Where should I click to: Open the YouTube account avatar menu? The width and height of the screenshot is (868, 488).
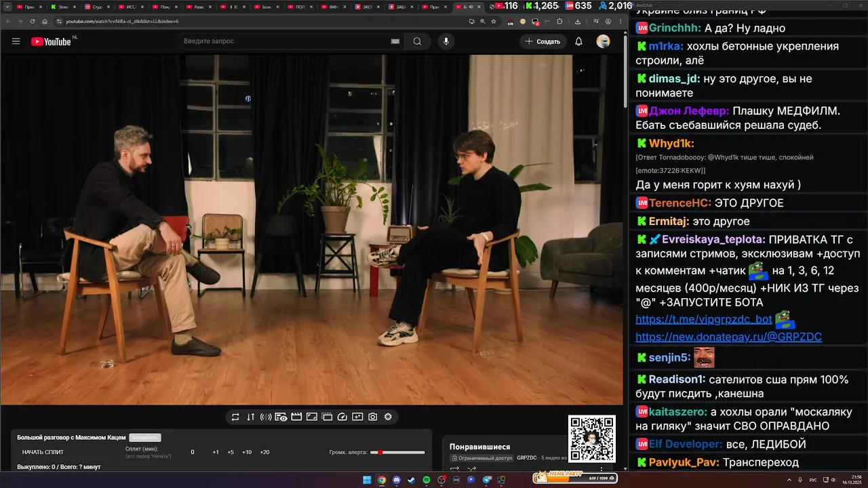[x=603, y=41]
